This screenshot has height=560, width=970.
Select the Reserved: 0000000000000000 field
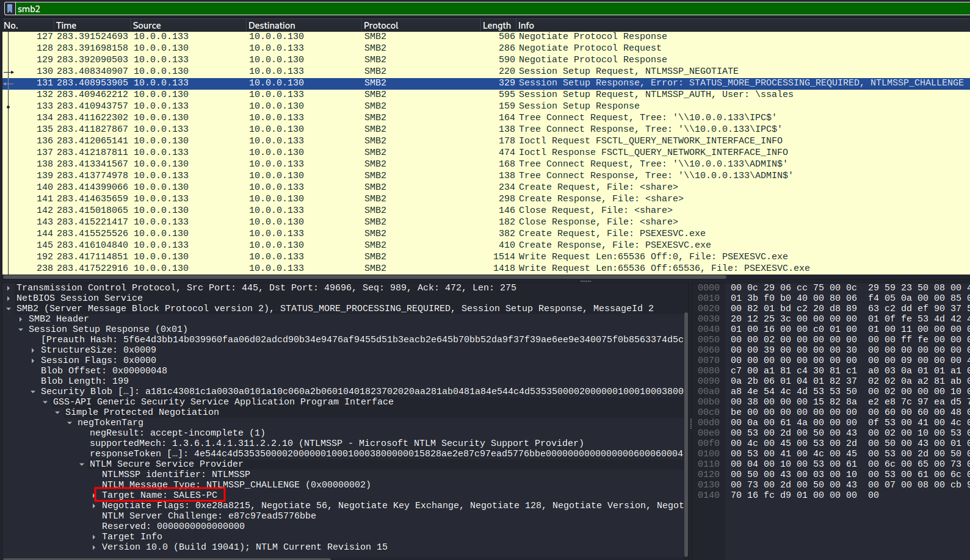(173, 526)
